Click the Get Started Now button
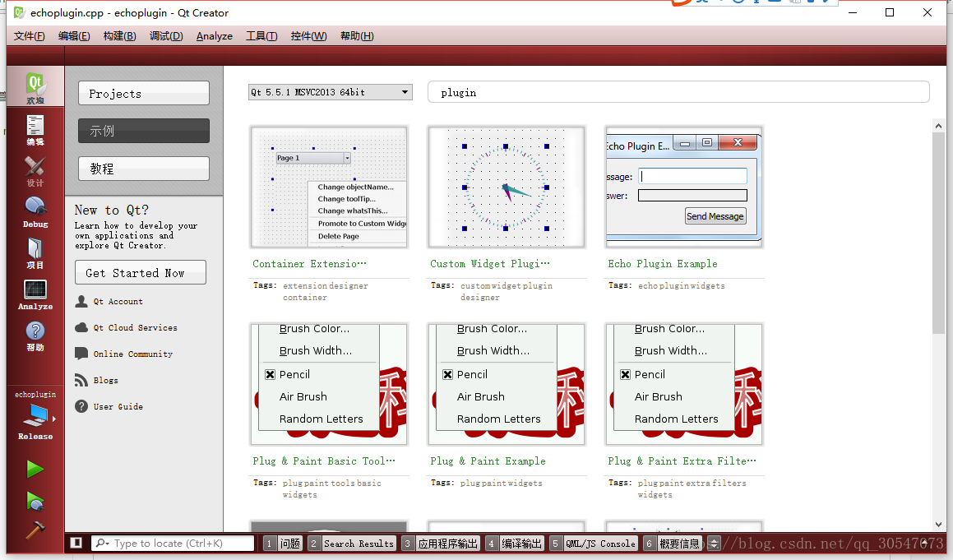The image size is (953, 560). coord(141,272)
